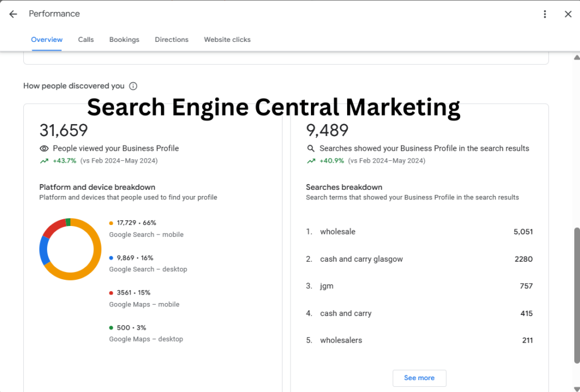Screen dimensions: 580x392
Task: Click the 211 search count
Action: point(527,340)
